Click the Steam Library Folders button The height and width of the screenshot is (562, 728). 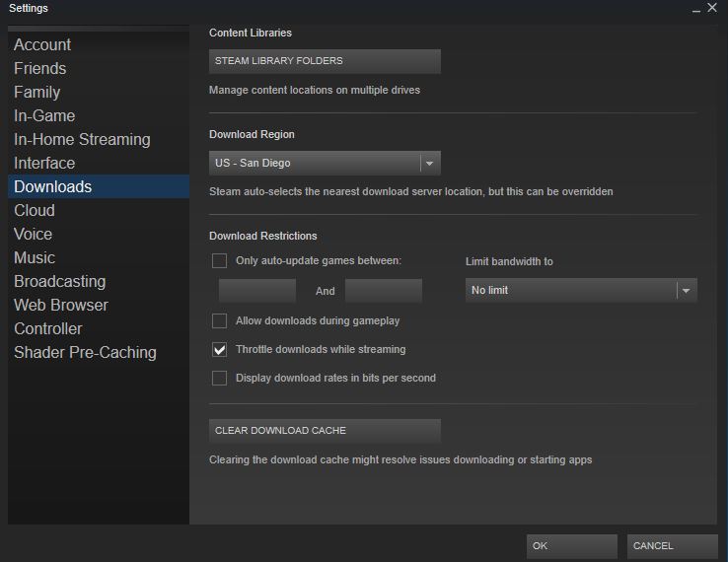(x=325, y=61)
